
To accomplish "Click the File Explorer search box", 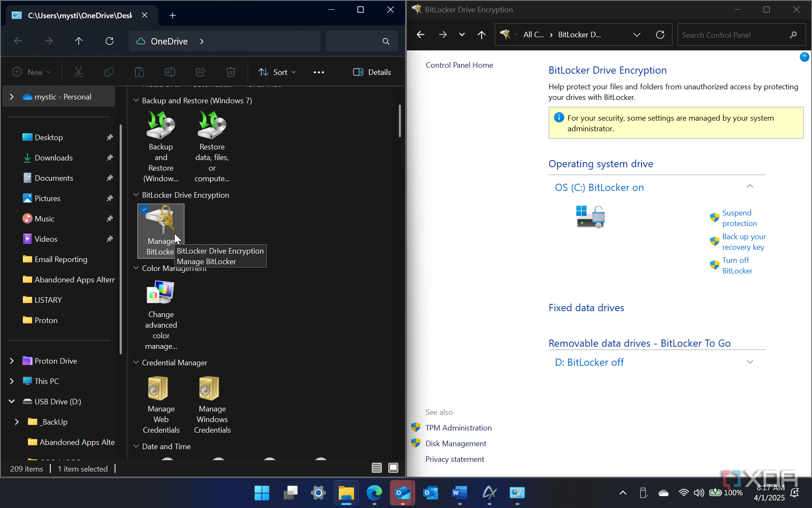I will 361,41.
